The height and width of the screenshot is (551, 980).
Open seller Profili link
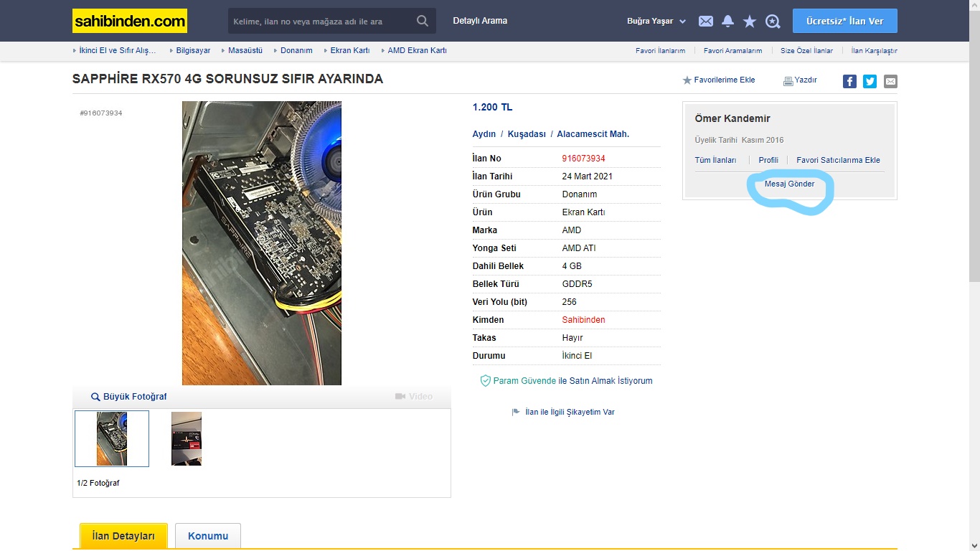[x=768, y=160]
